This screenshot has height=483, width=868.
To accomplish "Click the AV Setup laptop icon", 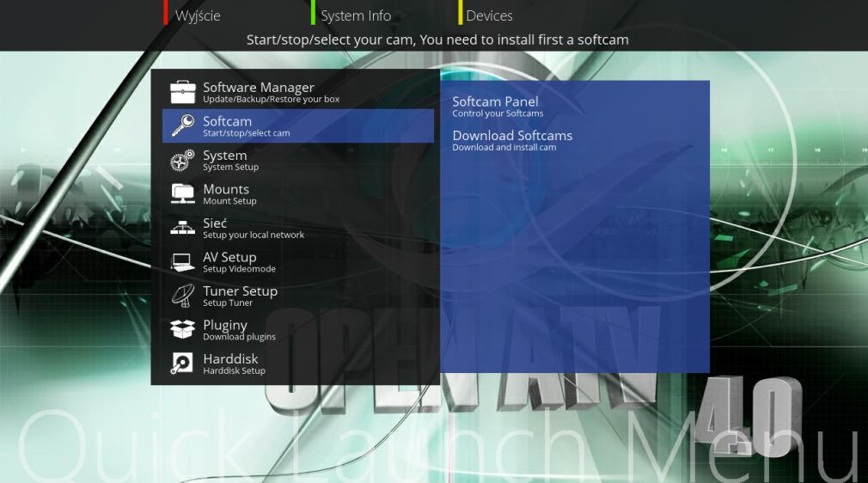I will pos(183,262).
